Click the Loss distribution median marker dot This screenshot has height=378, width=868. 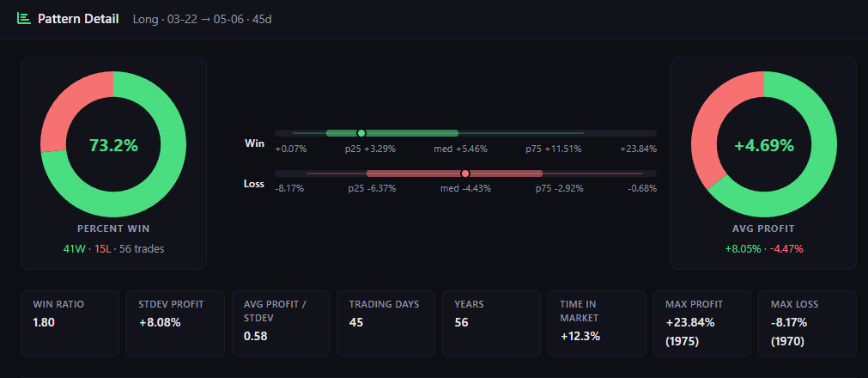click(465, 174)
